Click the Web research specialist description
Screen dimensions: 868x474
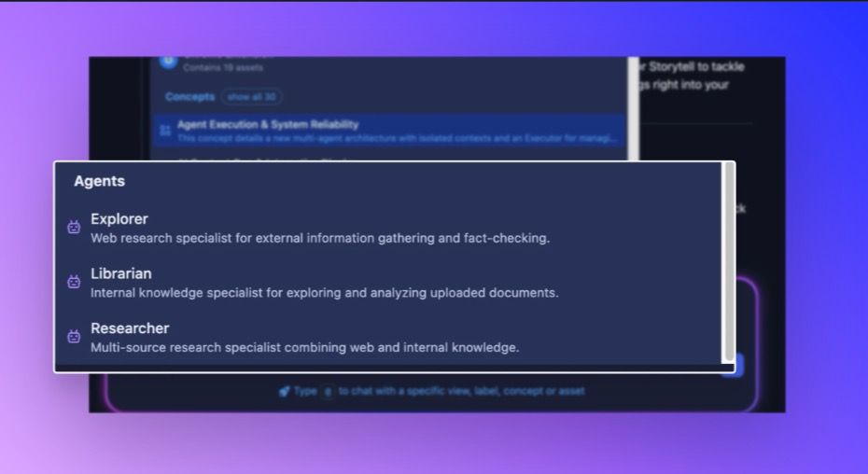[320, 238]
